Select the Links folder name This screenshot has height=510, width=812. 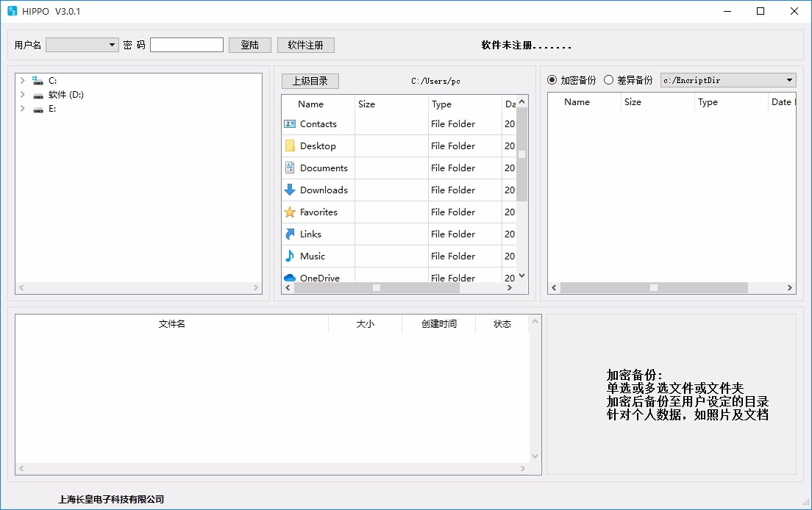tap(310, 234)
